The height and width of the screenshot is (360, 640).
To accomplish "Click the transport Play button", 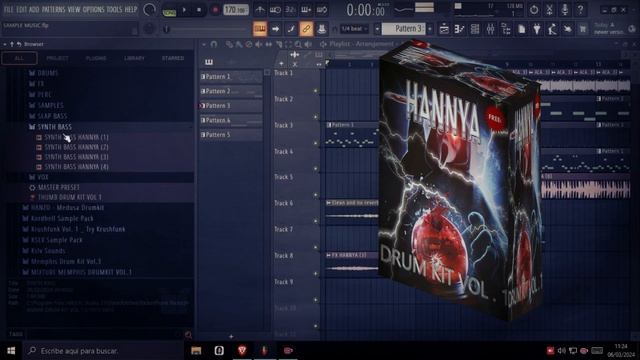I will click(x=184, y=10).
